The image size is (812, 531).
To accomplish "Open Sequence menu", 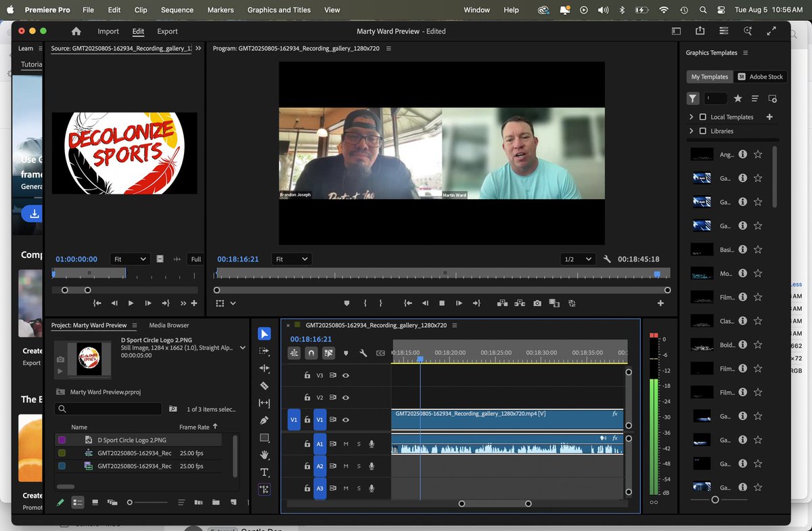I will (x=176, y=10).
